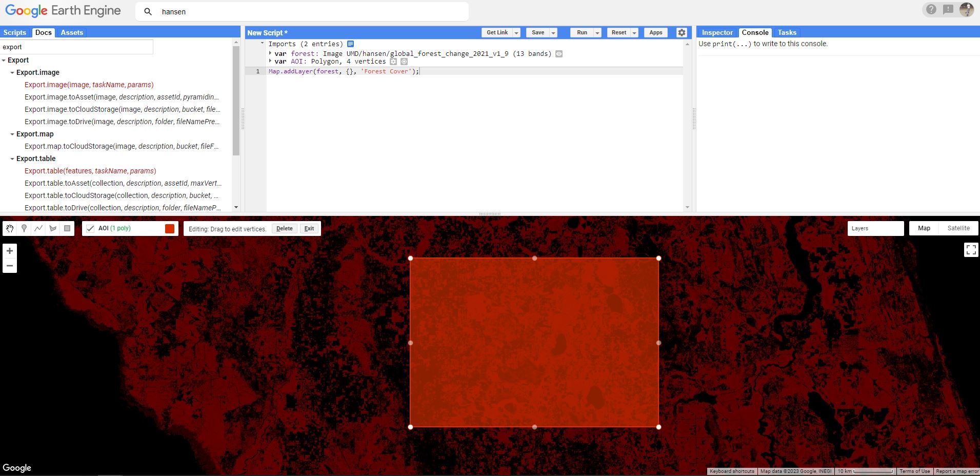
Task: Delete the selected AOI geometry
Action: point(284,229)
